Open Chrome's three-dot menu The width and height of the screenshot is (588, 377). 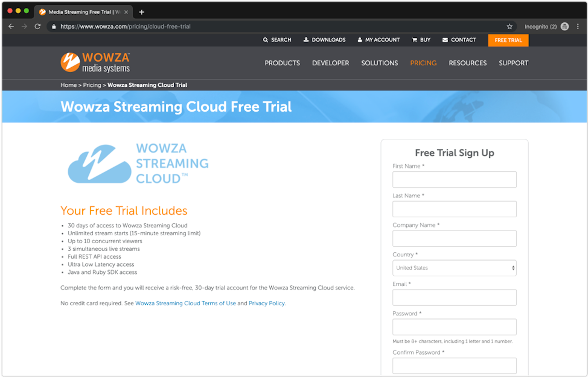click(x=578, y=26)
